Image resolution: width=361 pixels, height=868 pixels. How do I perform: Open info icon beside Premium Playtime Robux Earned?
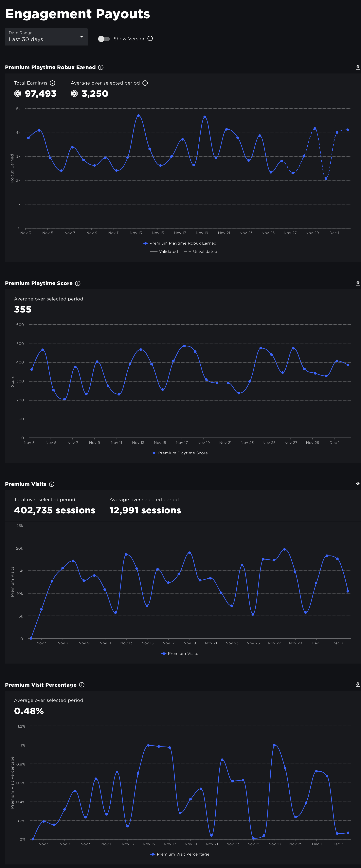coord(101,67)
